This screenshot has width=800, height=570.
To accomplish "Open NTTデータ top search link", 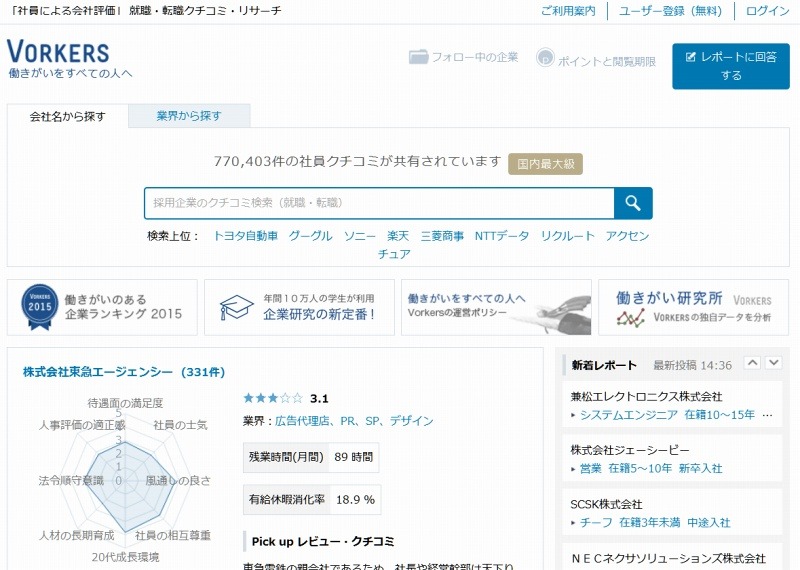I will point(502,236).
